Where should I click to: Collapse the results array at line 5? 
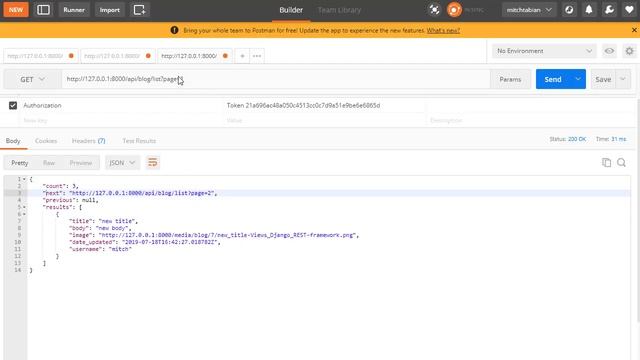pos(24,207)
